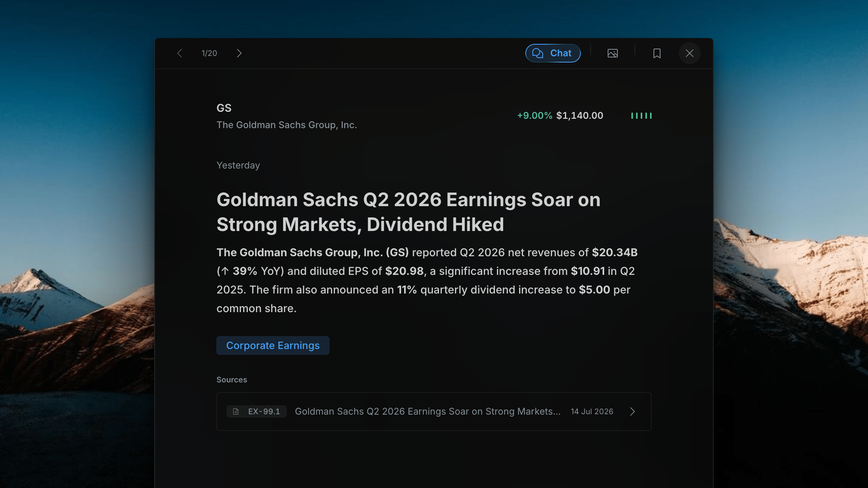The height and width of the screenshot is (488, 868).
Task: Click the $10.91 prior-year EPS figure
Action: point(588,271)
